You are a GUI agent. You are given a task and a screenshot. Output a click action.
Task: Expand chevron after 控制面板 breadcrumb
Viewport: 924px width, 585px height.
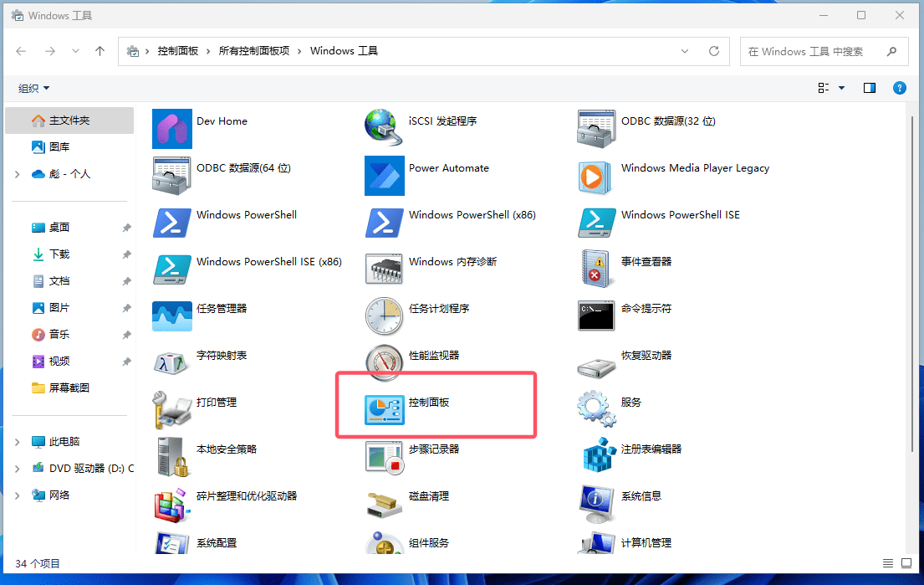208,51
